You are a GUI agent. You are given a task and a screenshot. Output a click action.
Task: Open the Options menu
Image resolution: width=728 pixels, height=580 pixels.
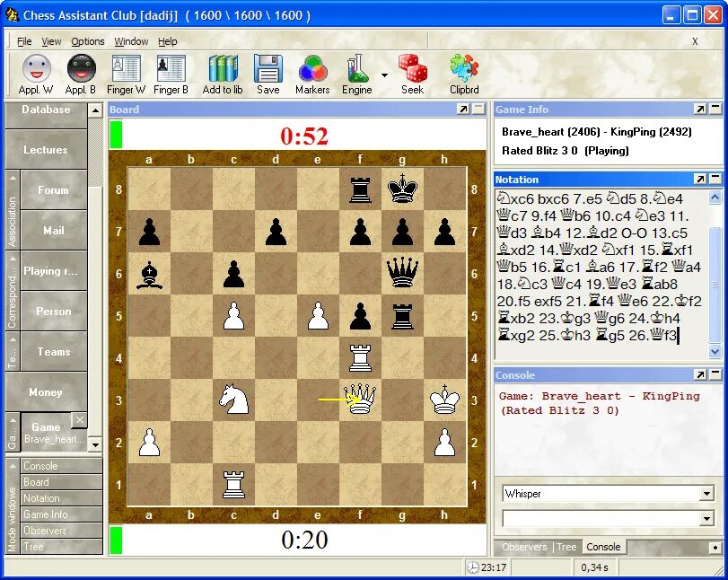click(x=88, y=41)
